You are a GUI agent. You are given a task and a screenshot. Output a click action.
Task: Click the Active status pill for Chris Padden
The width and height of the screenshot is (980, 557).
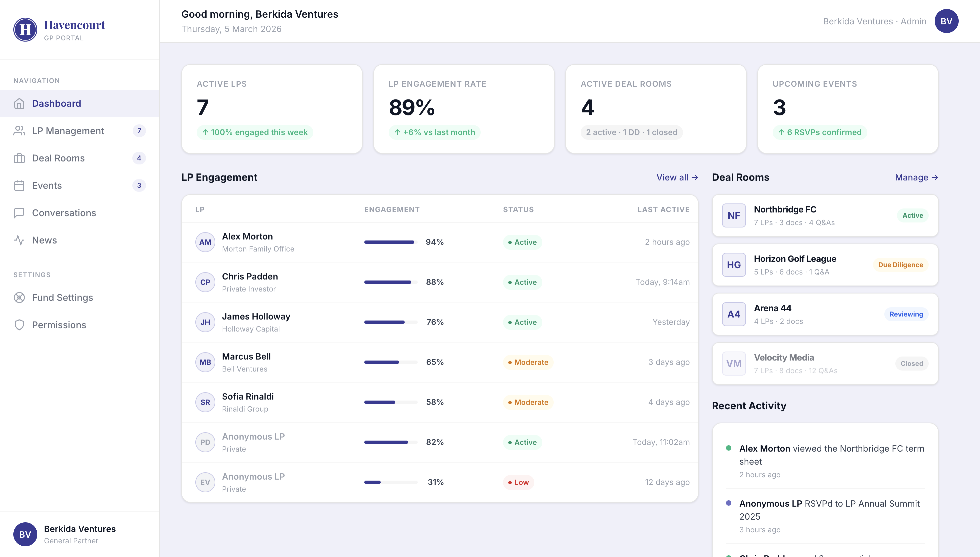pos(522,282)
